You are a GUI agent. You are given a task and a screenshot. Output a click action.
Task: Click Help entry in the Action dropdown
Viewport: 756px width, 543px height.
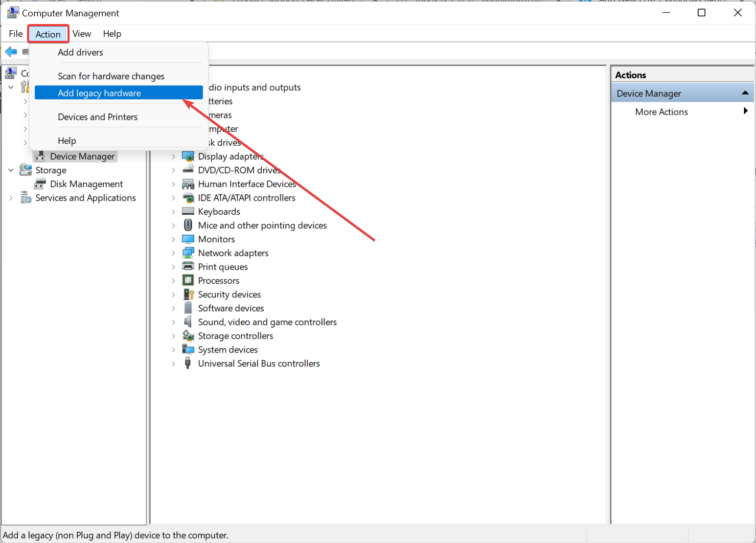coord(119,141)
